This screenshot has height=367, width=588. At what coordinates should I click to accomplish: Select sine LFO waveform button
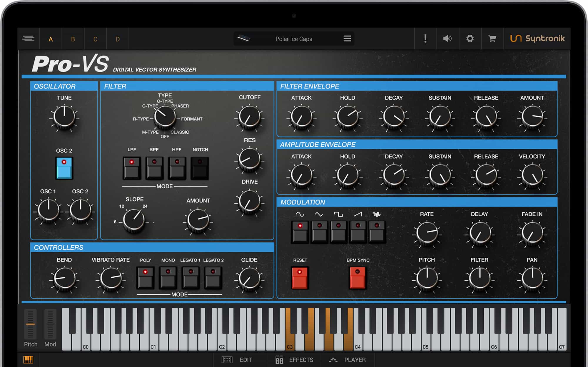pos(300,232)
